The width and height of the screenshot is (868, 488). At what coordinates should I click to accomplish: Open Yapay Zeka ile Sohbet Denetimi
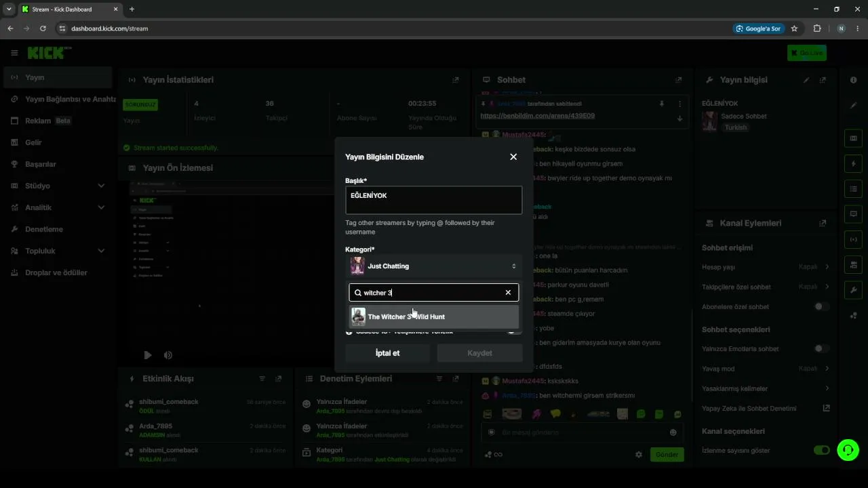click(x=766, y=409)
